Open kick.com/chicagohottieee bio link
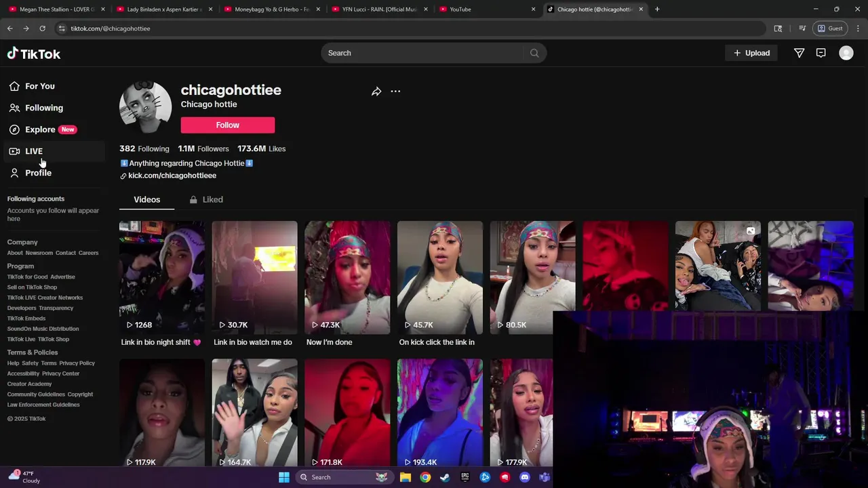The image size is (868, 488). click(x=172, y=176)
